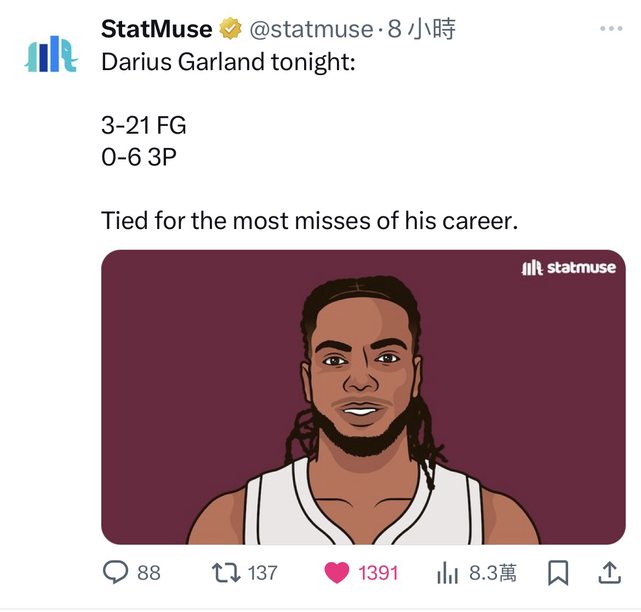Click the 1391 likes count
Screen dimensions: 641x612
click(378, 573)
